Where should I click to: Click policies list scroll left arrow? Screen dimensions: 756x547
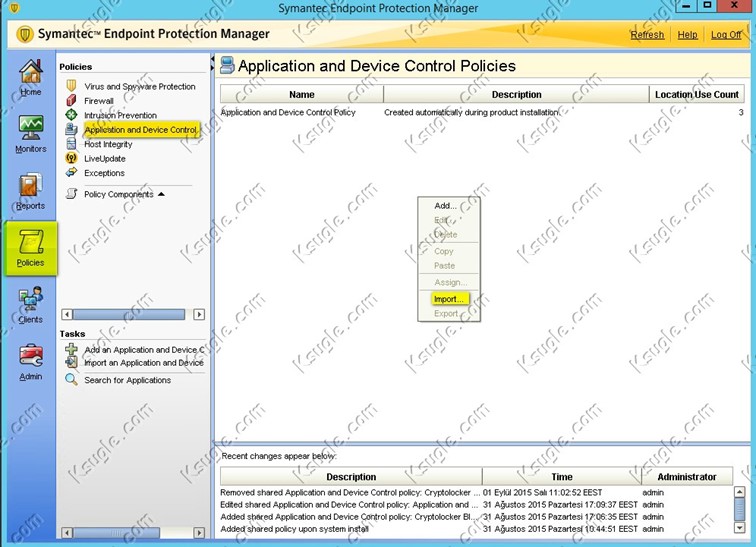tap(67, 314)
